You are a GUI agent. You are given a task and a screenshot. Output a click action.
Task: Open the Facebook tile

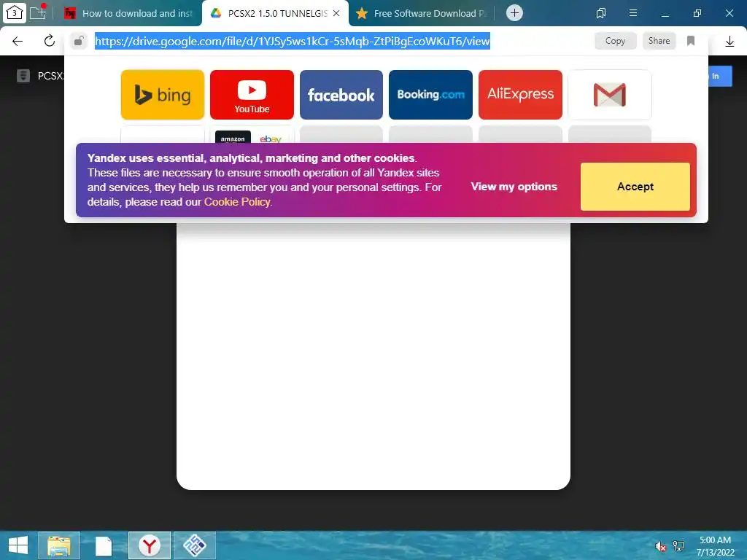[341, 95]
